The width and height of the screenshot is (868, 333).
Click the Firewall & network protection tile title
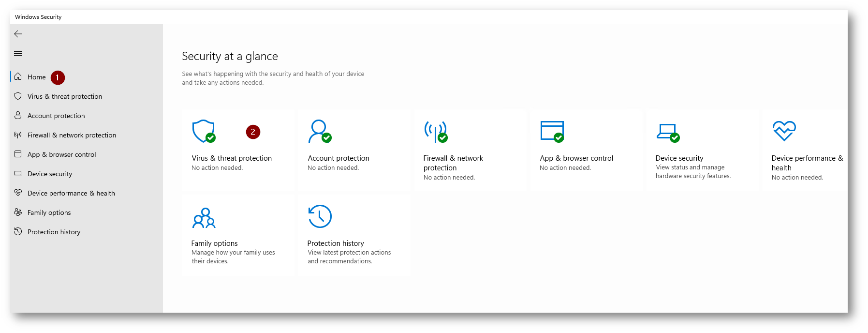coord(453,163)
